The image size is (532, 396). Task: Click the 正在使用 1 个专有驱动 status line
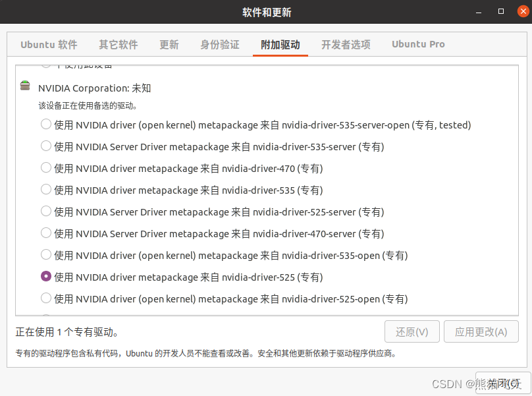[67, 332]
